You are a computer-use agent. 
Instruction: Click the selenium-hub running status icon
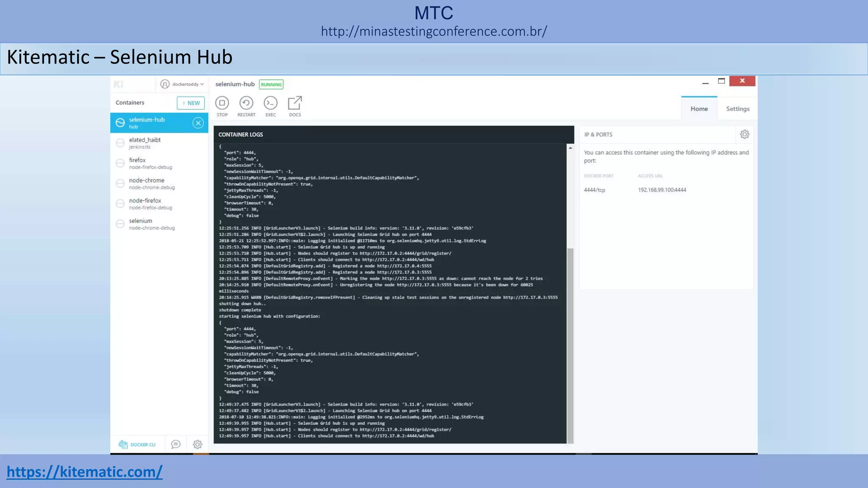120,123
